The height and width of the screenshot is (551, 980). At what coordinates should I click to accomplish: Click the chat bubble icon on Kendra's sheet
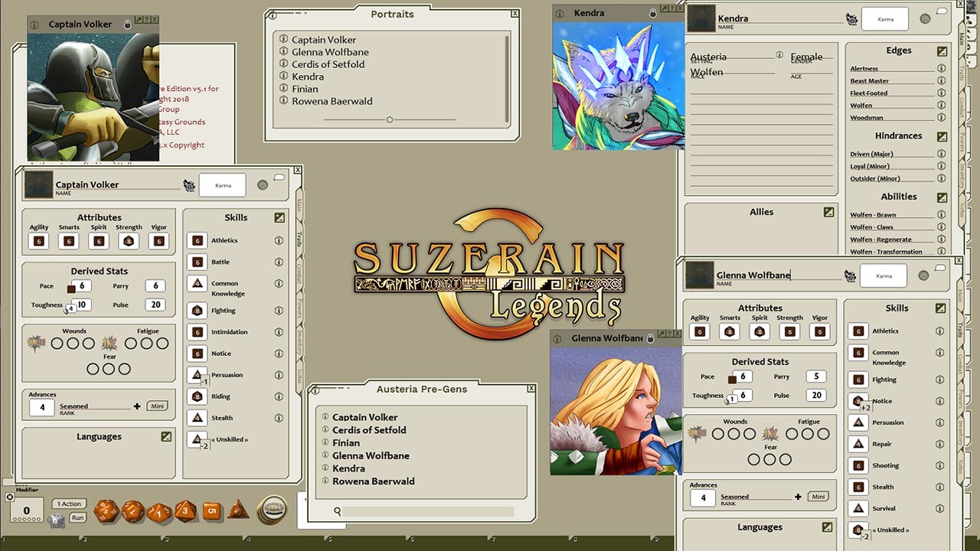click(x=942, y=10)
